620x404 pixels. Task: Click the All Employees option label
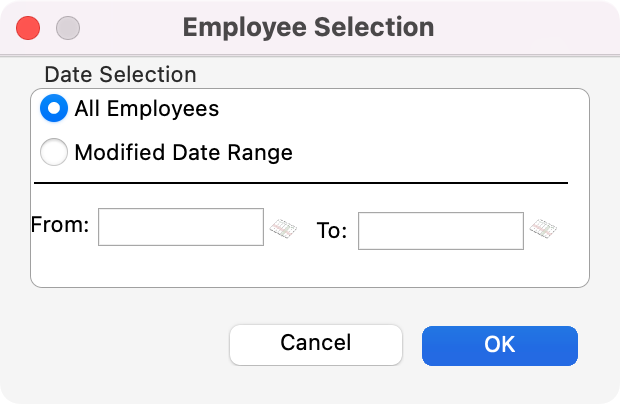146,108
